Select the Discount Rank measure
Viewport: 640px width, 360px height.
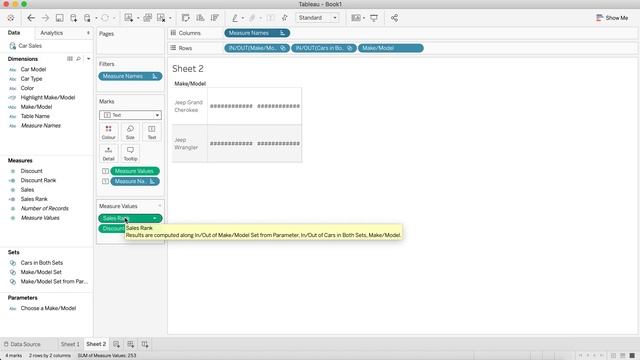coord(38,180)
